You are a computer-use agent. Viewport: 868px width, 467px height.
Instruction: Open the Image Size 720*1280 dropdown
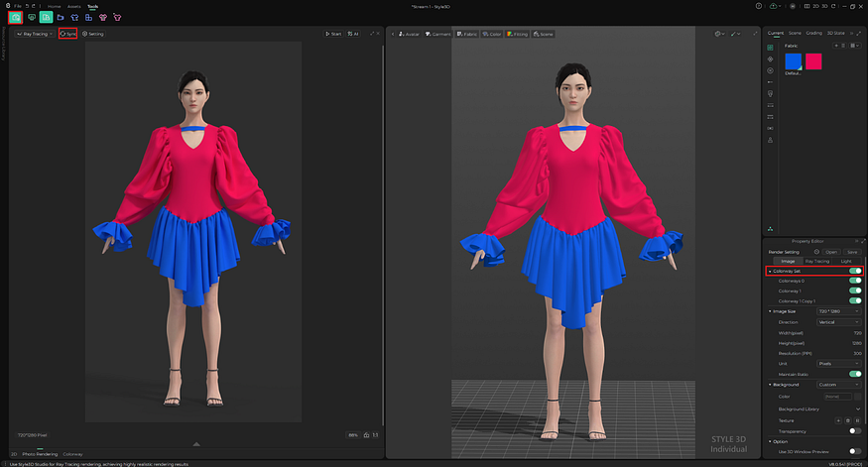839,311
